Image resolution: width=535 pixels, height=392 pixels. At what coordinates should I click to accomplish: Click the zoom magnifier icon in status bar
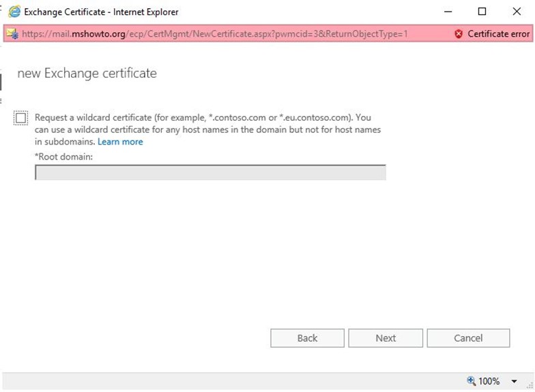point(471,380)
